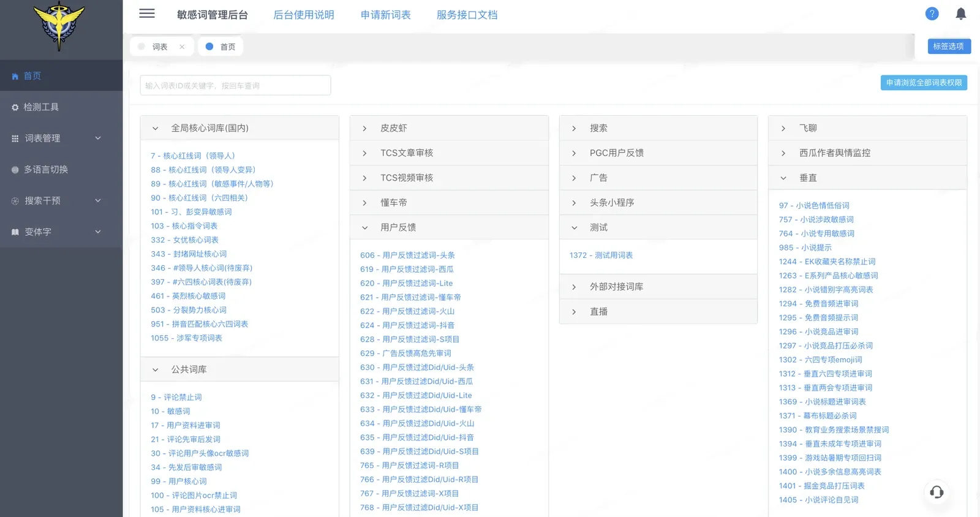Expand the 直播 section
Image resolution: width=980 pixels, height=517 pixels.
[658, 312]
